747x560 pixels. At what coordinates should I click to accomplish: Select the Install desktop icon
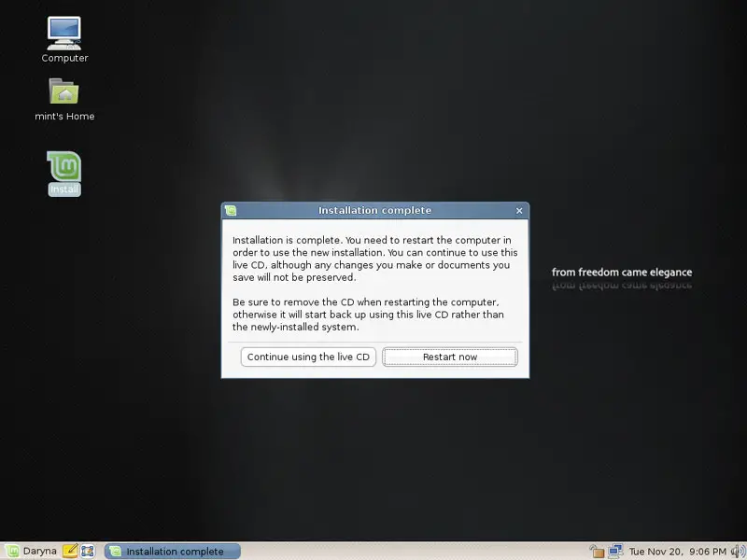[x=63, y=173]
